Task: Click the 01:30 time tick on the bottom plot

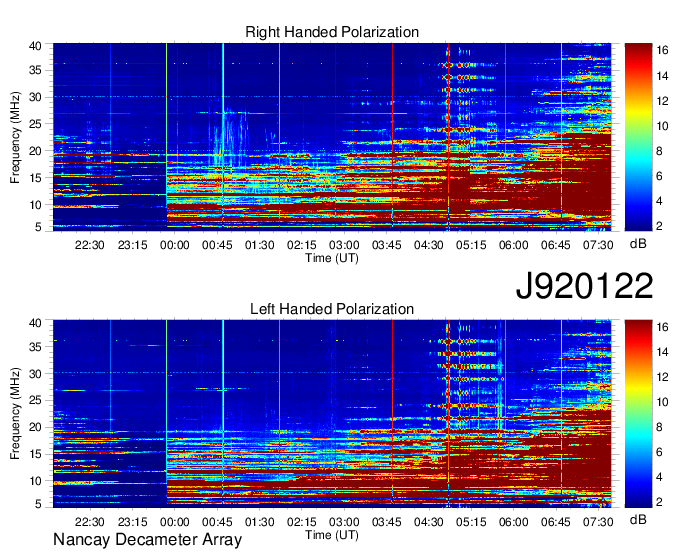Action: (259, 522)
